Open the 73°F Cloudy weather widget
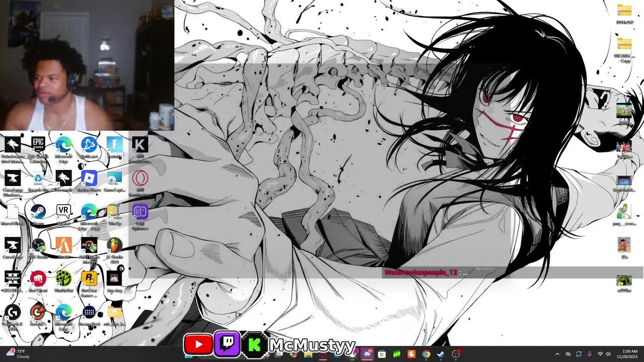 [18, 354]
